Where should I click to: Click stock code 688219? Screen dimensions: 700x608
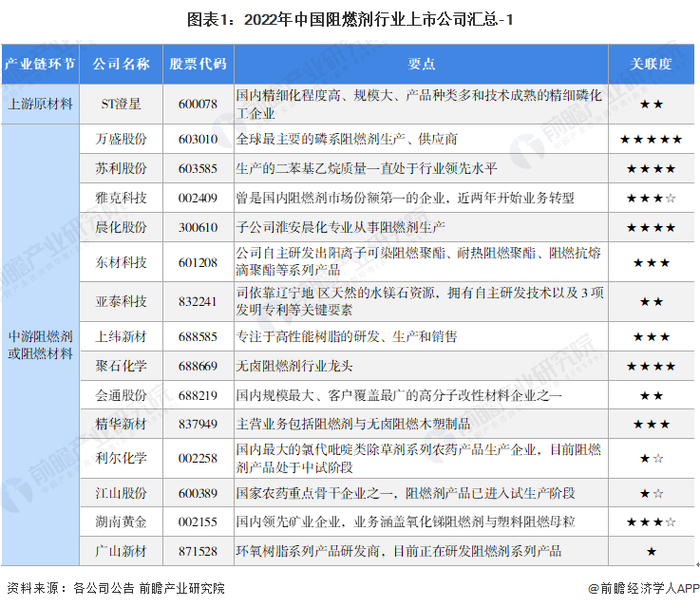click(x=198, y=395)
